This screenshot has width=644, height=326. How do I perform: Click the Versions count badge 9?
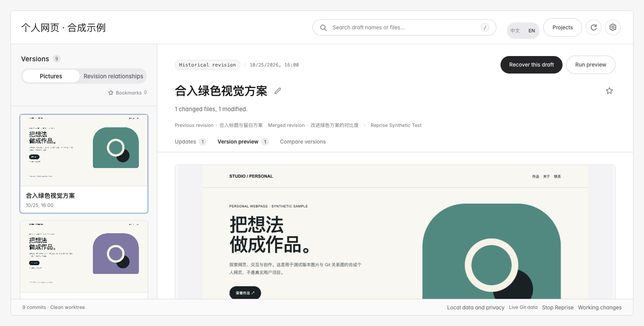[57, 59]
